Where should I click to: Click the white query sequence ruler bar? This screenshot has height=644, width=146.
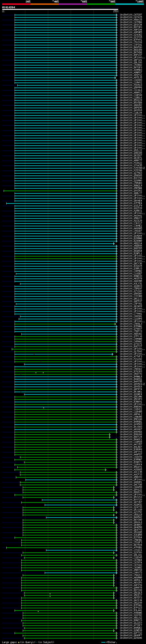coord(60,9)
